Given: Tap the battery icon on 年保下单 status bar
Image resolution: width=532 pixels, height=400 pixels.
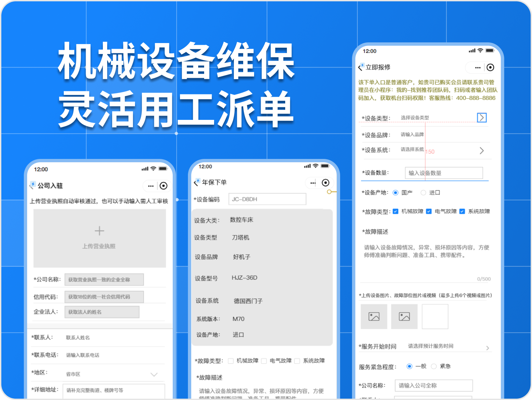Looking at the screenshot, I should coord(325,166).
